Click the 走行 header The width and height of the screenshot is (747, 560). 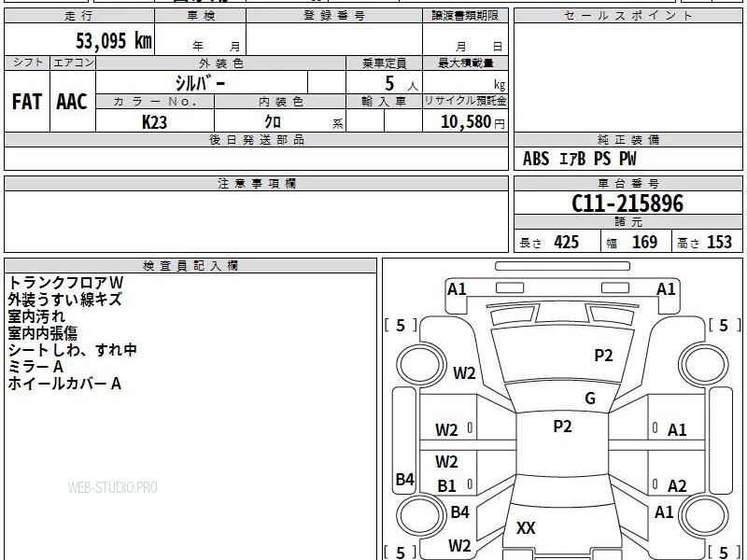[x=79, y=16]
